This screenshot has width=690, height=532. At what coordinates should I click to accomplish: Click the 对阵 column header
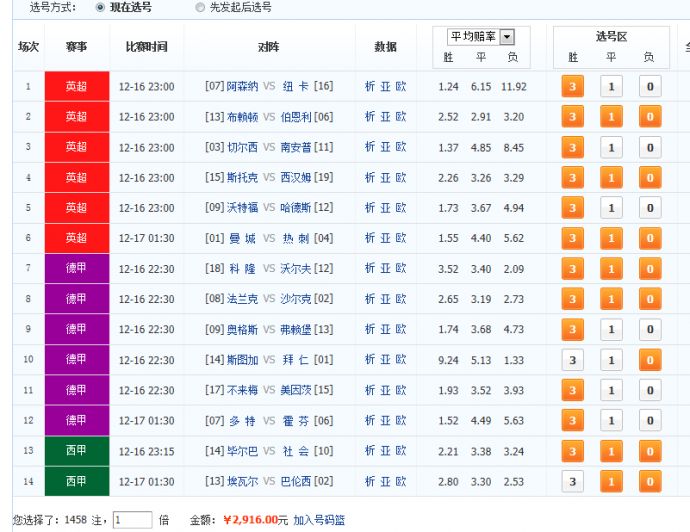point(268,47)
